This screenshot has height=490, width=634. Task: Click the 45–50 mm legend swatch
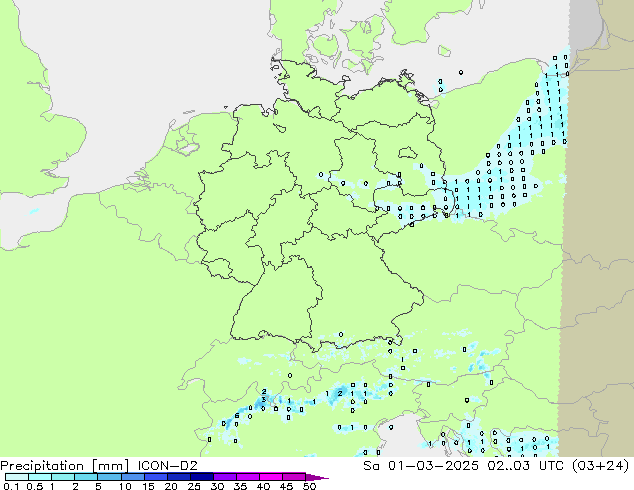[x=294, y=477]
